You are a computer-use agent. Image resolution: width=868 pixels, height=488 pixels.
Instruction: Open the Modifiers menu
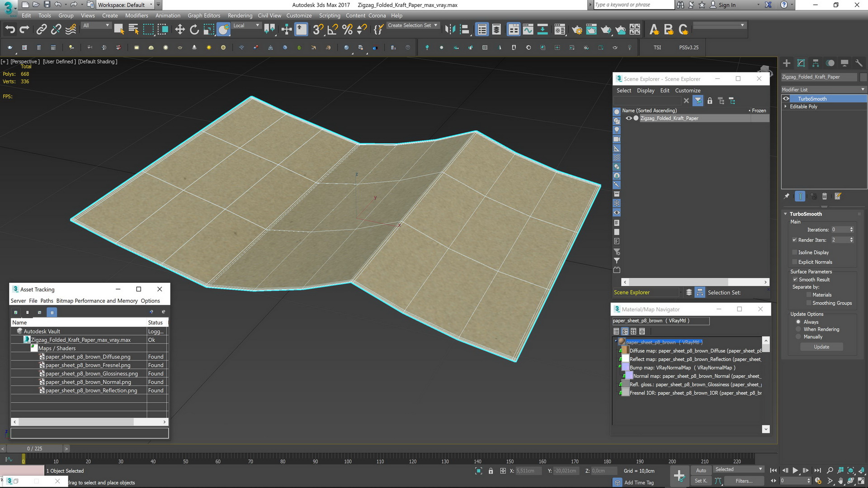click(x=137, y=15)
